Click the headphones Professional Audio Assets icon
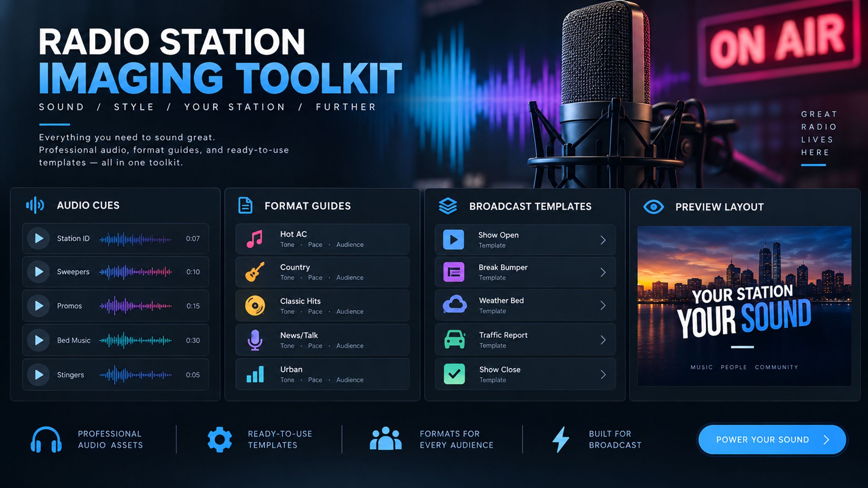868x488 pixels. coord(46,440)
